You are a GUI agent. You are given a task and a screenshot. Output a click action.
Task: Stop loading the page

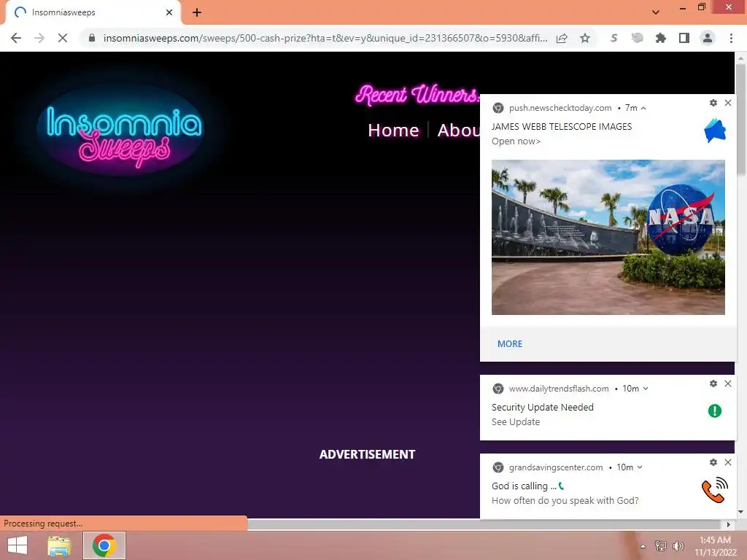coord(63,38)
